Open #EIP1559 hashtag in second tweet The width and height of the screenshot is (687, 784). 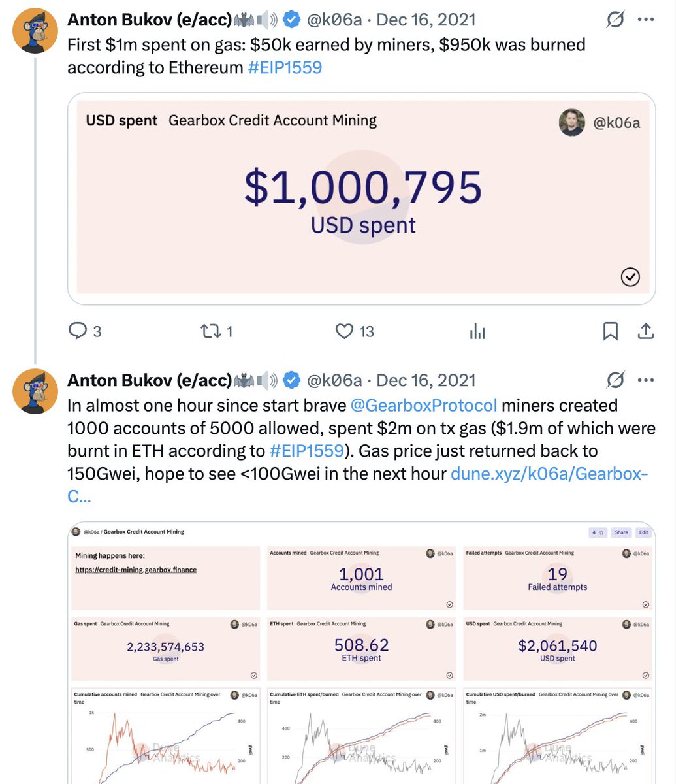click(x=306, y=451)
